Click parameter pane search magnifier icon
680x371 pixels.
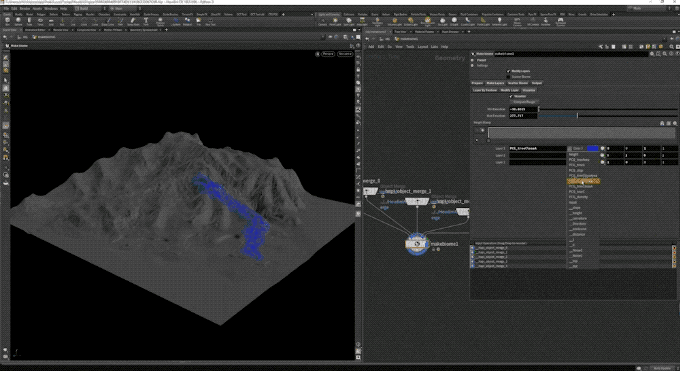[x=664, y=54]
